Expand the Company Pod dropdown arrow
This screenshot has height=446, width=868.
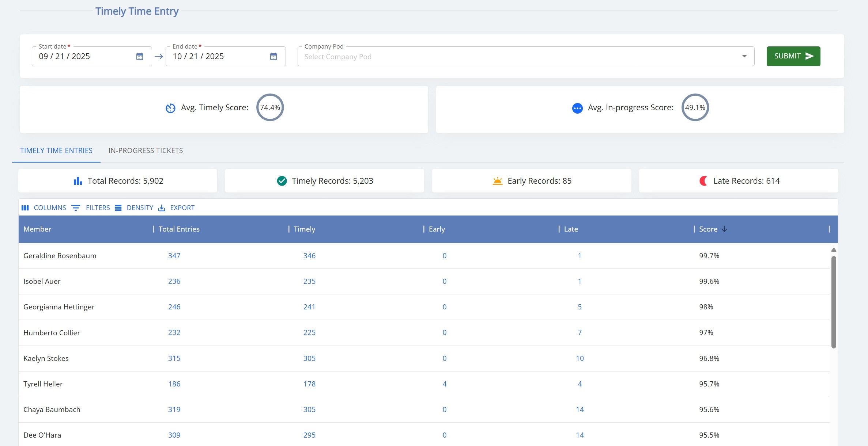[744, 56]
